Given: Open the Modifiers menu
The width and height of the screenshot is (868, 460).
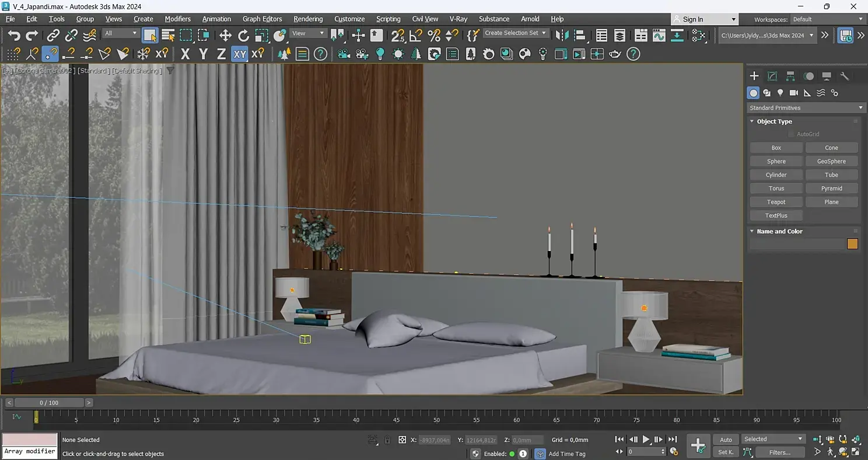Looking at the screenshot, I should (x=177, y=19).
